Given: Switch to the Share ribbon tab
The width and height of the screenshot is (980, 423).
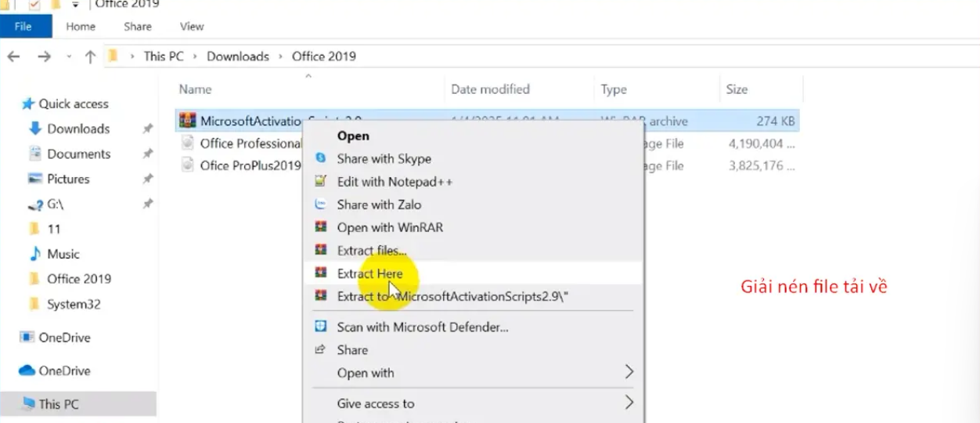Looking at the screenshot, I should [138, 26].
